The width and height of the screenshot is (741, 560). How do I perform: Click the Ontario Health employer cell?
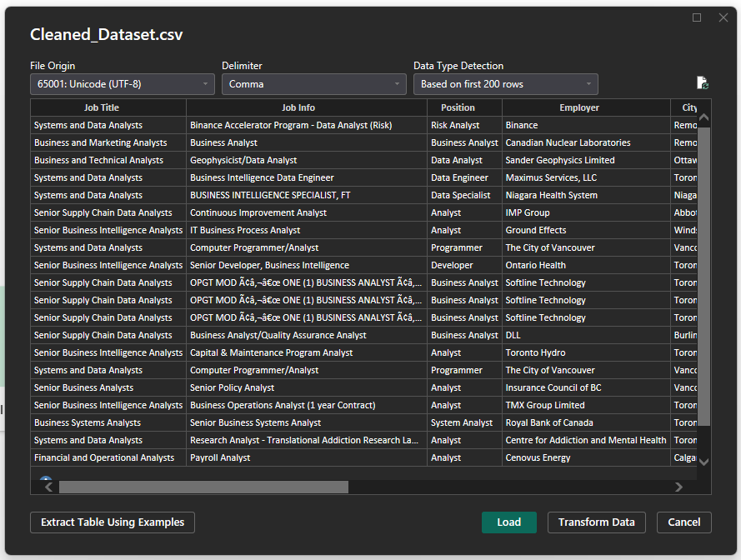point(586,265)
